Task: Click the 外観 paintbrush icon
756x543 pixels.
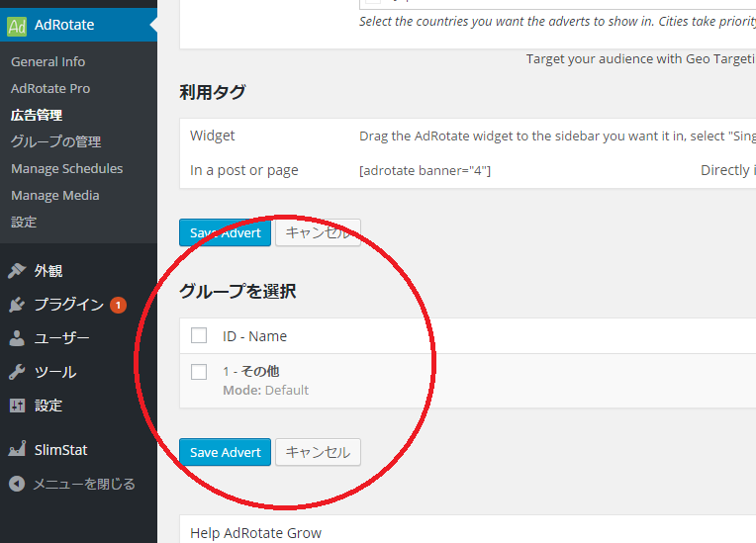Action: (x=17, y=271)
